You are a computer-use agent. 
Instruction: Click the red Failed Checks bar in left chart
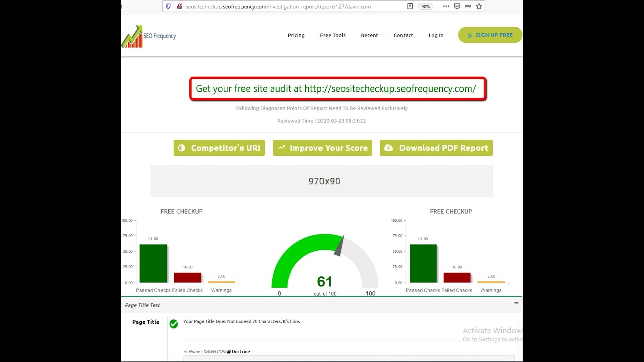pos(187,278)
